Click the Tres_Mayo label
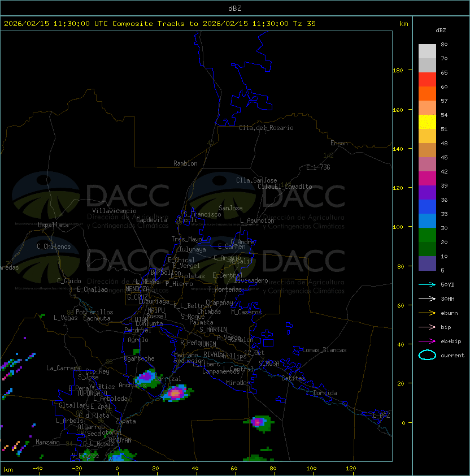Viewport: 470px width, 476px height. pos(186,239)
